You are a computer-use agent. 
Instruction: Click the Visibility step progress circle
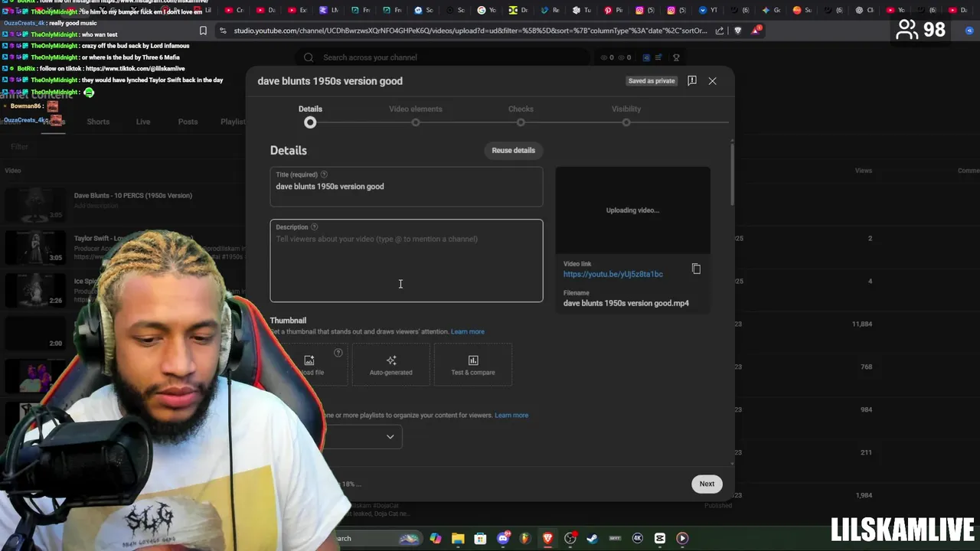coord(626,122)
